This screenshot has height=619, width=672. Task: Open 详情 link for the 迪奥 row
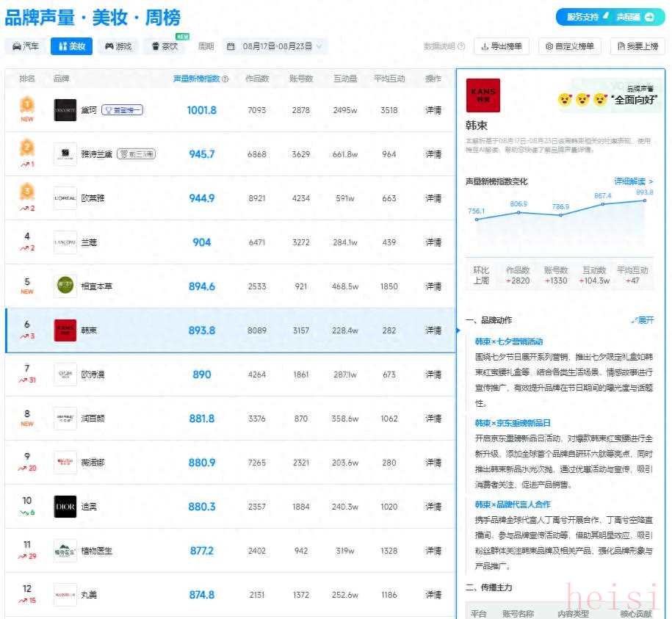(x=433, y=507)
